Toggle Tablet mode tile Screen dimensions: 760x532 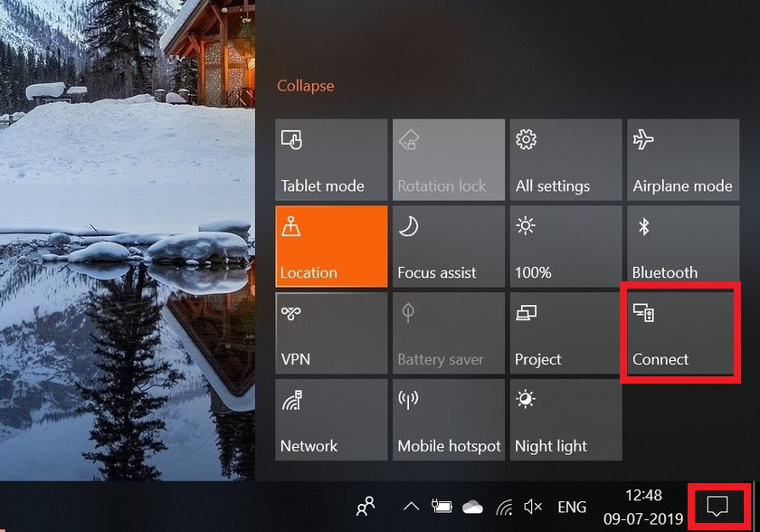331,160
